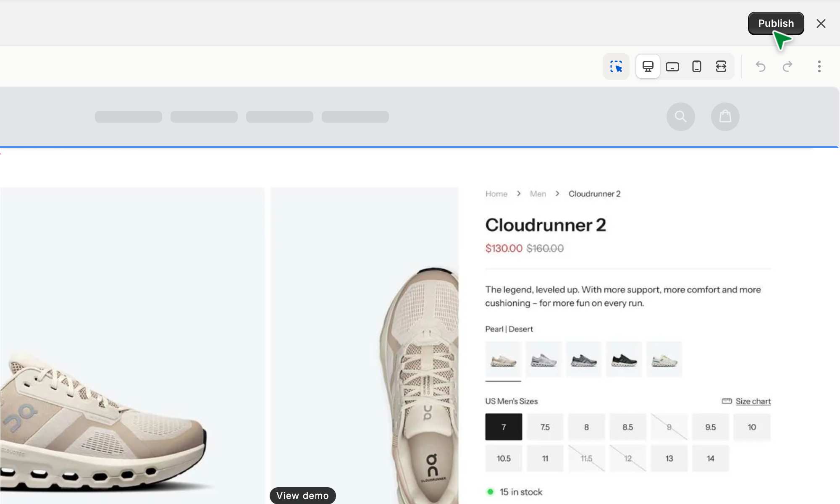840x504 pixels.
Task: Select shoe size 10
Action: point(751,427)
